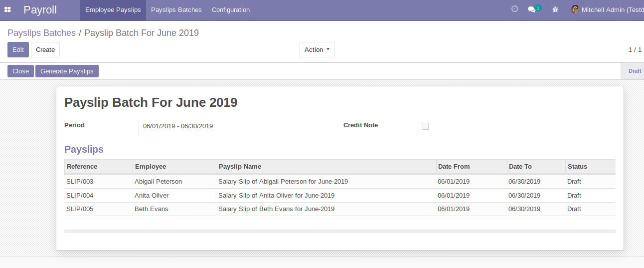Click the Draft status stage
This screenshot has width=644, height=268.
point(635,71)
